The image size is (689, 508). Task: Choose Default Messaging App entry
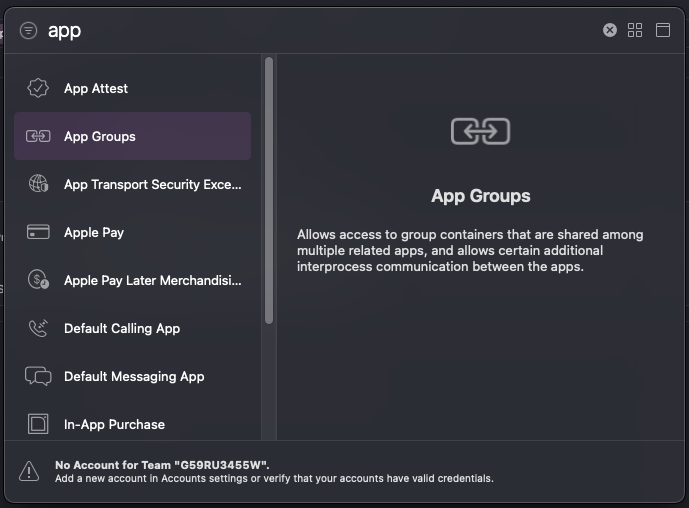pos(134,376)
